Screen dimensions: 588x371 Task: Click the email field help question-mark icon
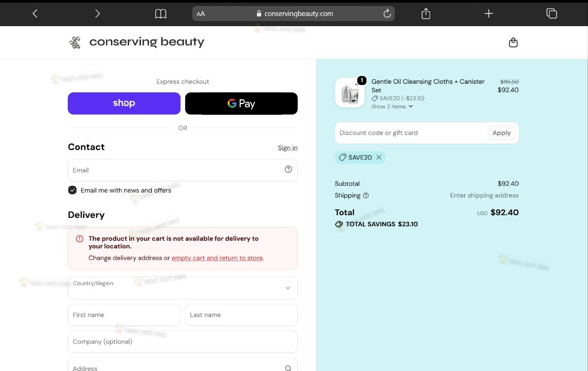pyautogui.click(x=288, y=169)
